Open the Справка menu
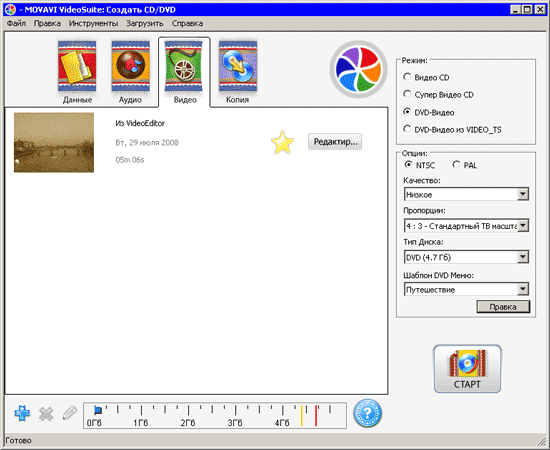Screen dimensions: 550x450 187,23
